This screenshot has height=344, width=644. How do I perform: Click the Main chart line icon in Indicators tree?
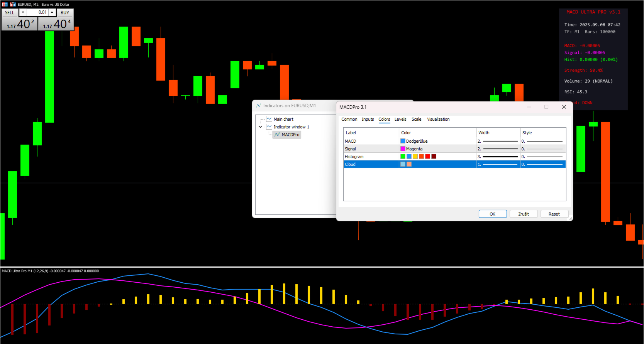(x=269, y=119)
